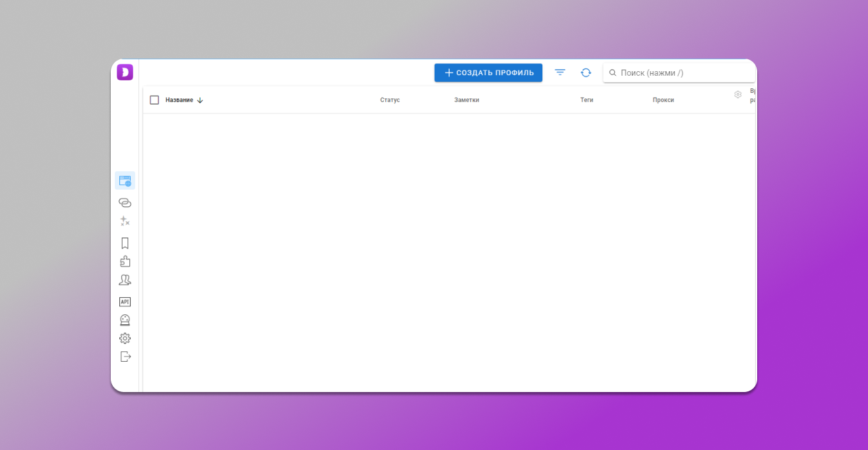
Task: Open table column settings gear
Action: (x=738, y=94)
